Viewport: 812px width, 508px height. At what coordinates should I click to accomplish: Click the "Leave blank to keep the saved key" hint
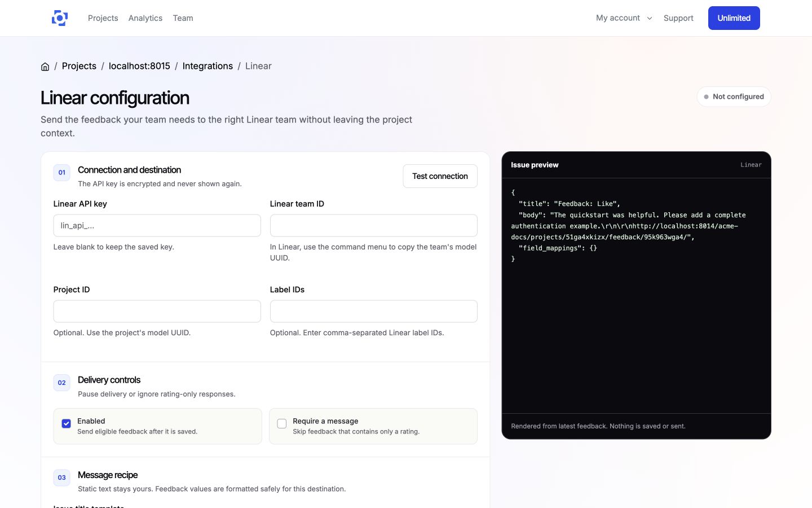114,247
